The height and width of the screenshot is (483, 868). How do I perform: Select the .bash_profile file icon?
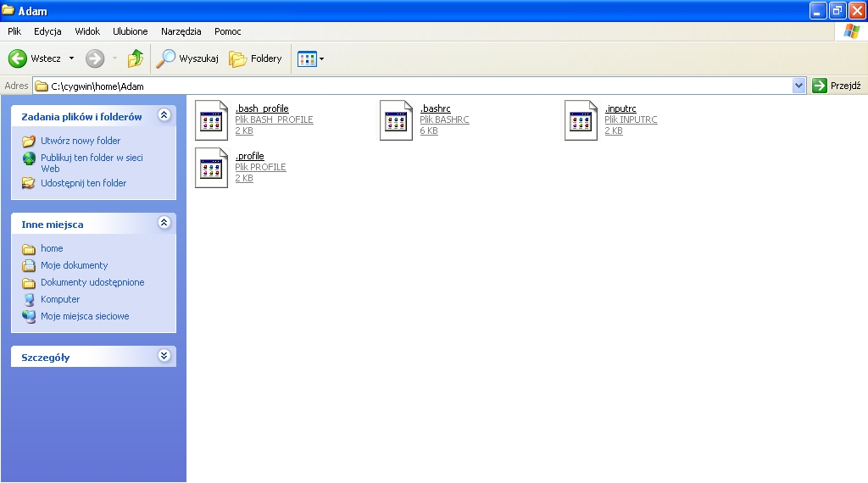click(x=211, y=120)
